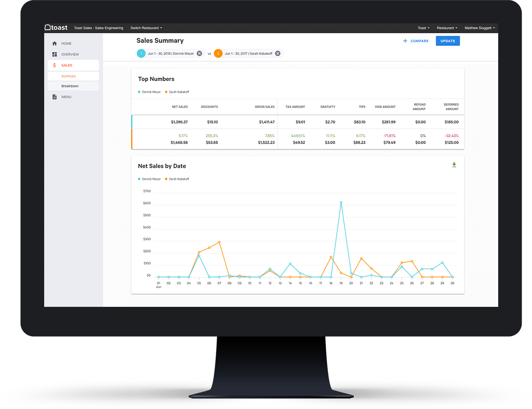
Task: Toggle Sarah Kabakoff legend in Top Numbers
Action: click(x=177, y=92)
